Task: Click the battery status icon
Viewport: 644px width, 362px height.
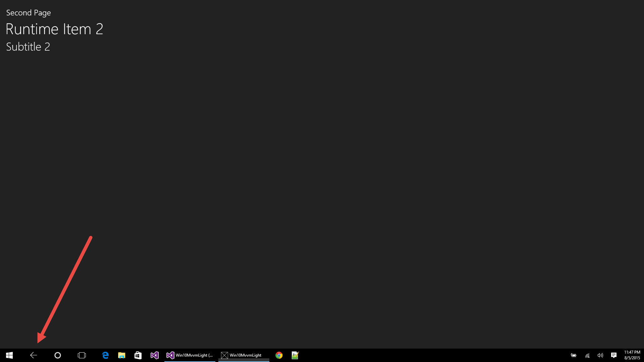Action: [x=573, y=355]
